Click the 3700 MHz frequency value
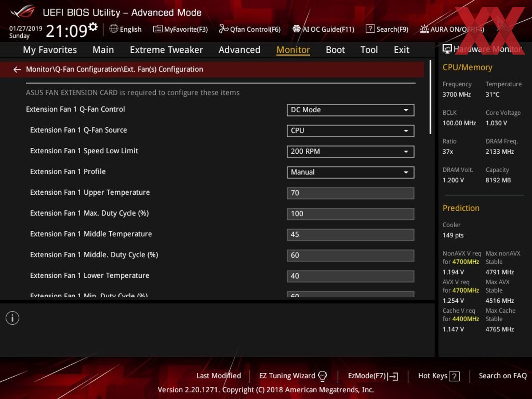The width and height of the screenshot is (532, 399). coord(457,94)
